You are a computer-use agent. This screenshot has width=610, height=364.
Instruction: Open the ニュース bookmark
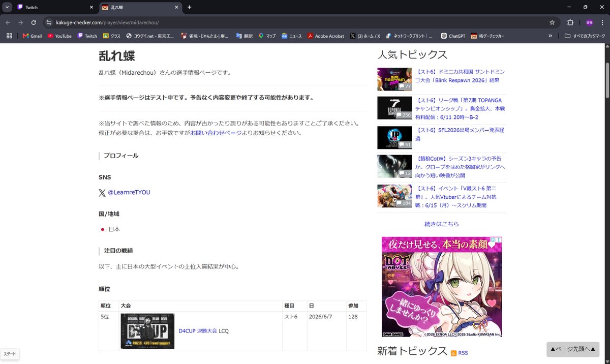point(292,36)
